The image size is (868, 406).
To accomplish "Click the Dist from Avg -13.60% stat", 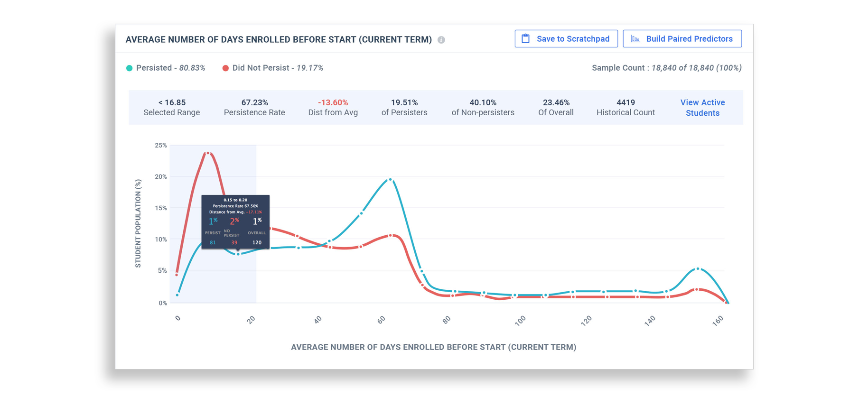I will point(333,108).
